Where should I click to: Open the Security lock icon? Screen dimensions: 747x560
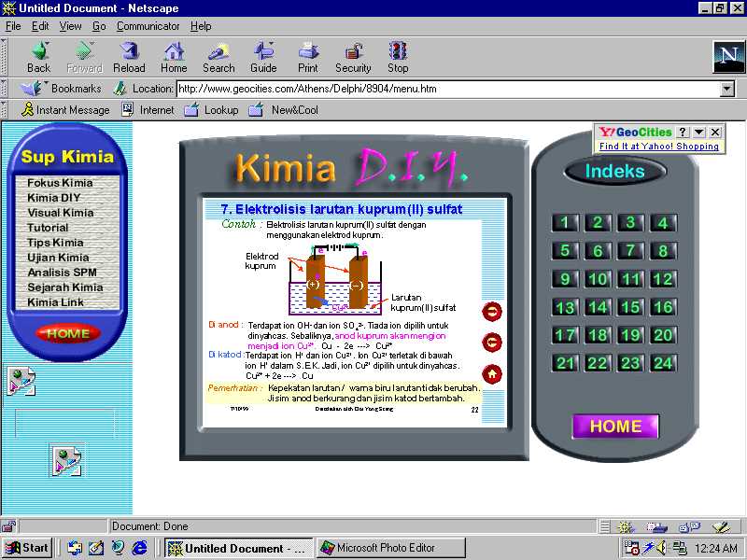[x=353, y=57]
